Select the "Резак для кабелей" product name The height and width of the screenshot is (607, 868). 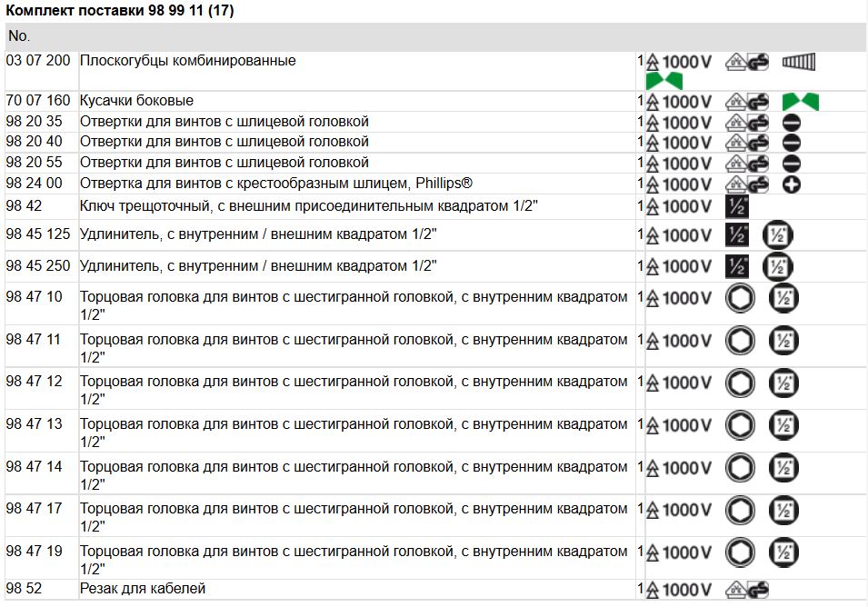pos(143,589)
